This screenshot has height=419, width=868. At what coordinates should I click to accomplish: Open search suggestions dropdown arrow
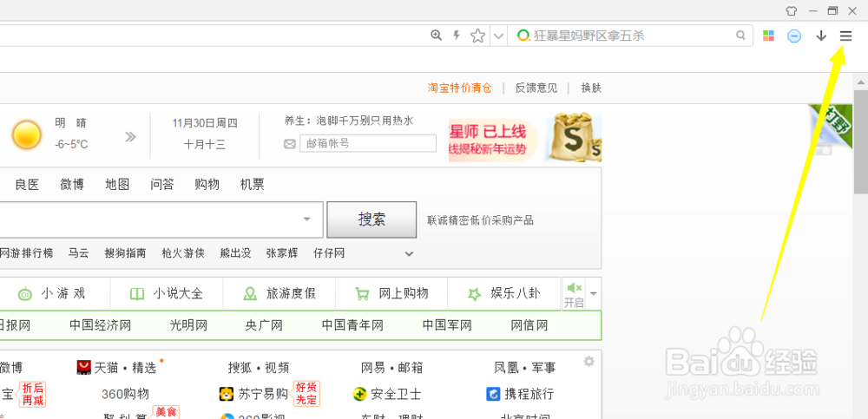coord(307,219)
